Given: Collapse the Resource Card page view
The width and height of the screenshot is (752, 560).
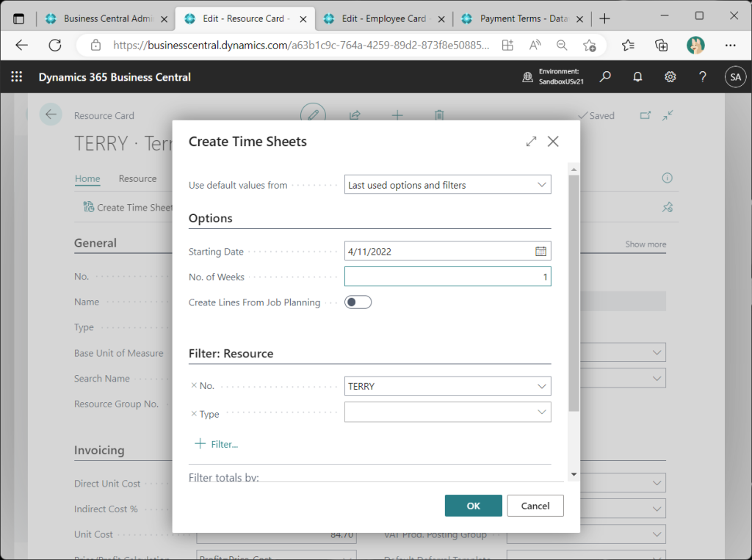Looking at the screenshot, I should pos(668,115).
